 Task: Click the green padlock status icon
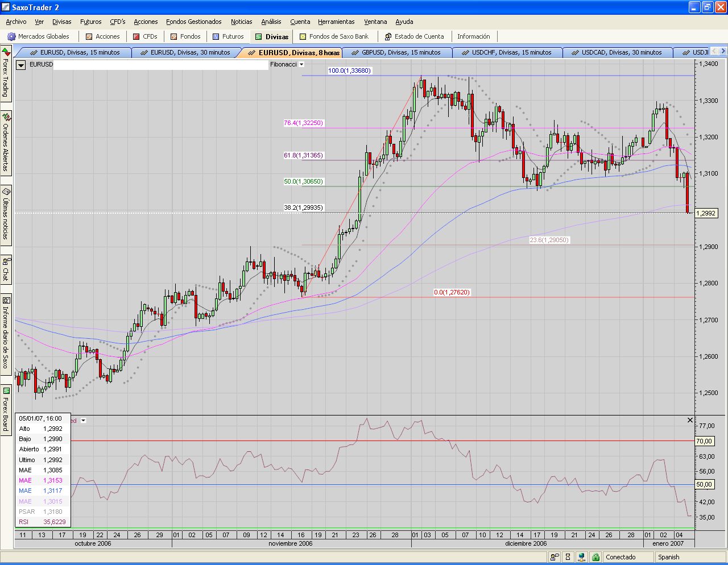tap(595, 557)
